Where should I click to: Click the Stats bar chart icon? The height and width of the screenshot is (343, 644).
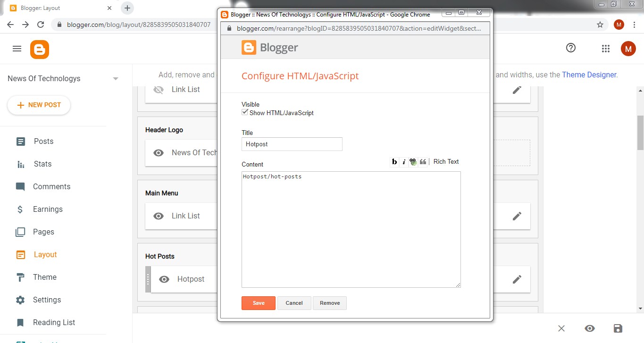tap(20, 164)
